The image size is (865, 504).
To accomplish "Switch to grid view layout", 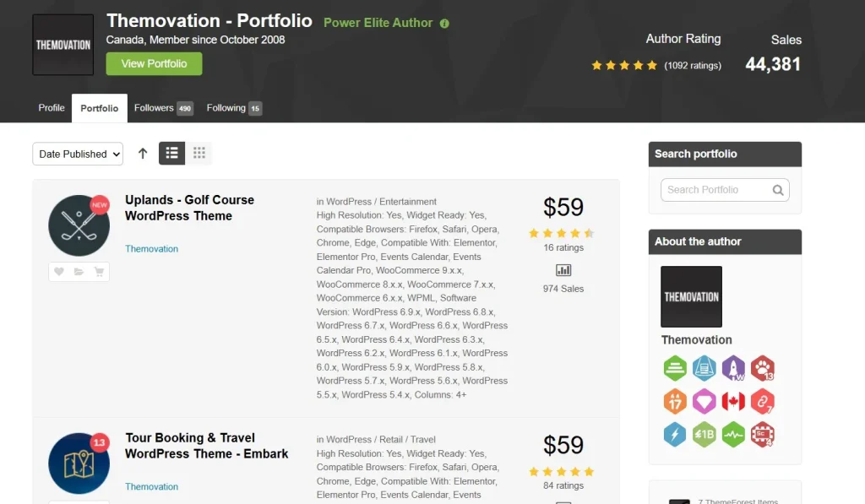I will [x=199, y=153].
